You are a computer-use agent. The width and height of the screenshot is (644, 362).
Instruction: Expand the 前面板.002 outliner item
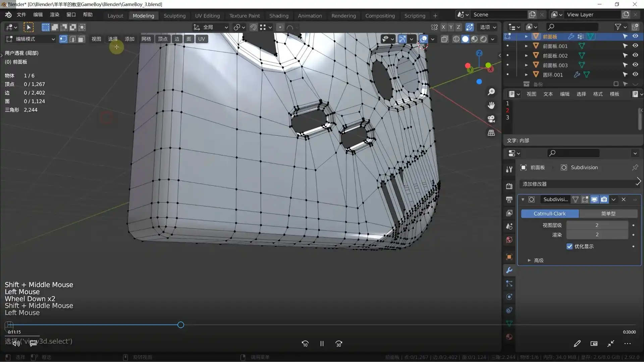(526, 55)
